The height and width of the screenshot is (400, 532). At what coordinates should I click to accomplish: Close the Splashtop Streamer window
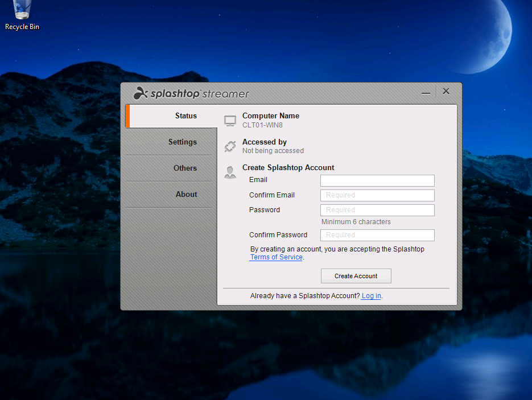pyautogui.click(x=446, y=91)
